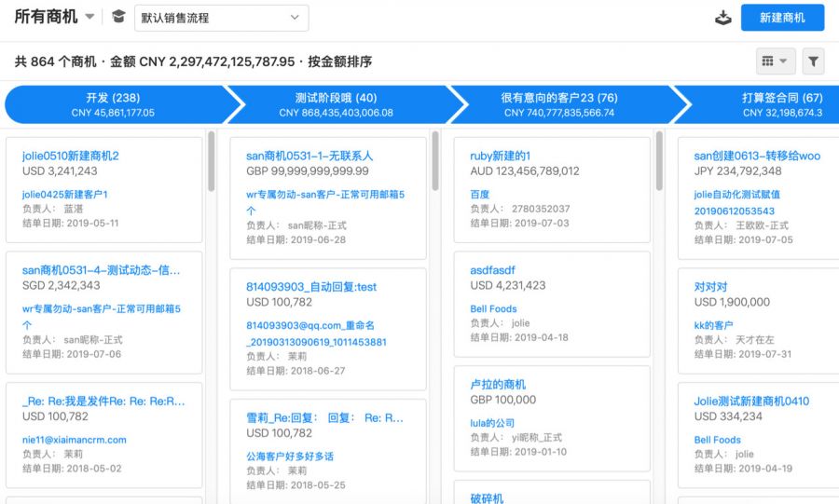
Task: Open the _Re: Re:我是发件 opportunity
Action: tap(103, 402)
